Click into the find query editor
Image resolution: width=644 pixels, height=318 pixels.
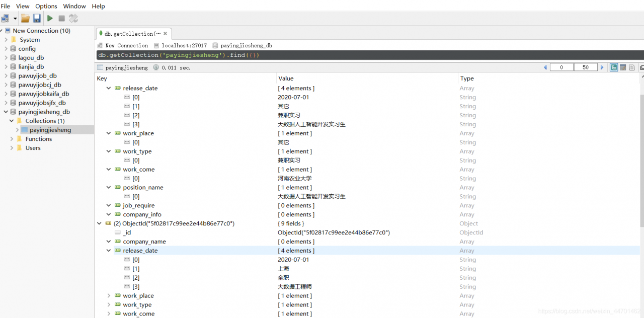coord(370,55)
